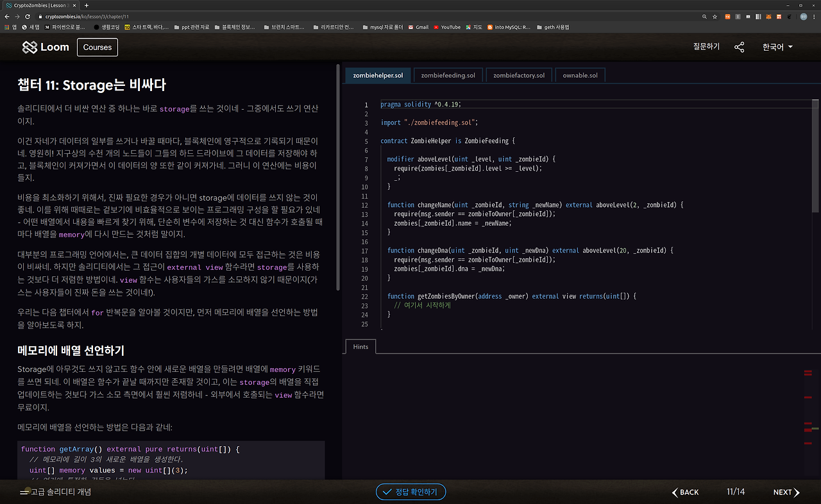Viewport: 821px width, 504px height.
Task: Open the '새 탭' bookmark
Action: tap(31, 27)
